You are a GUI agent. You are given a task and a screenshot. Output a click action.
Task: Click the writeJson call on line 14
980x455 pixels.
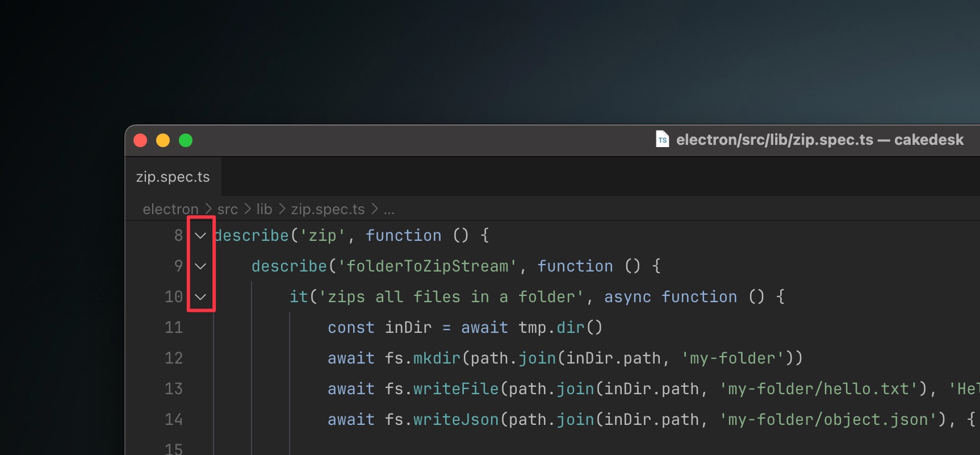pos(456,419)
